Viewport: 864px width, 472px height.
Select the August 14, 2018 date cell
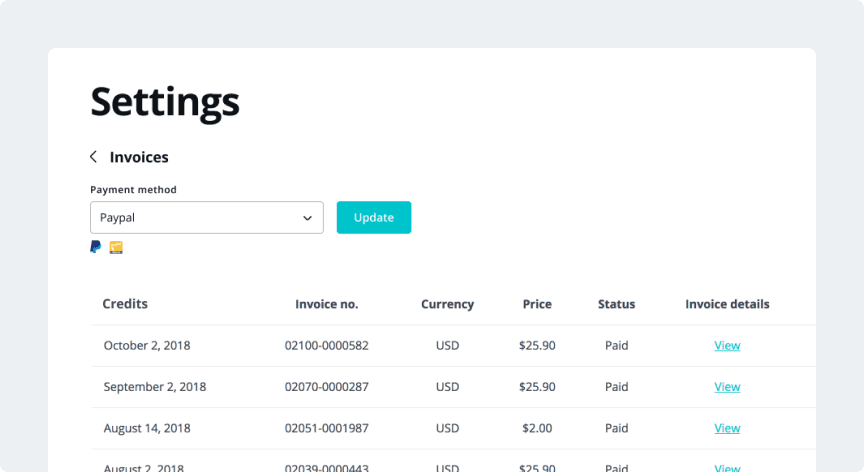pos(147,428)
